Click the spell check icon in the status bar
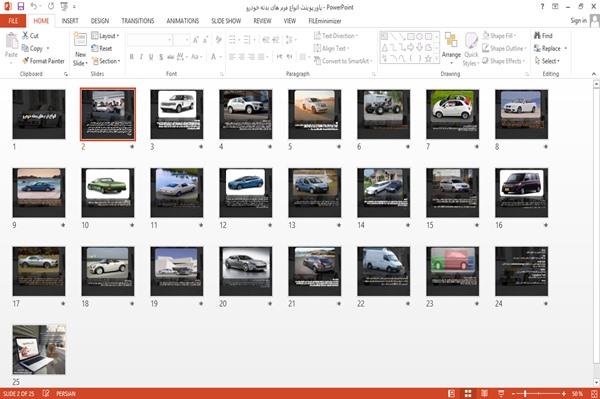 tap(46, 393)
